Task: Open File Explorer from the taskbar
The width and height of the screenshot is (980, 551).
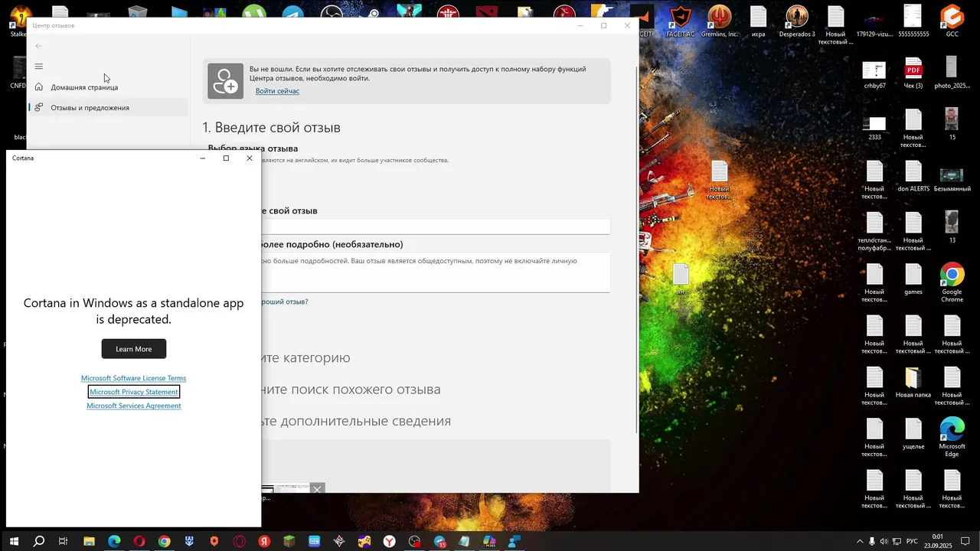Action: (89, 541)
